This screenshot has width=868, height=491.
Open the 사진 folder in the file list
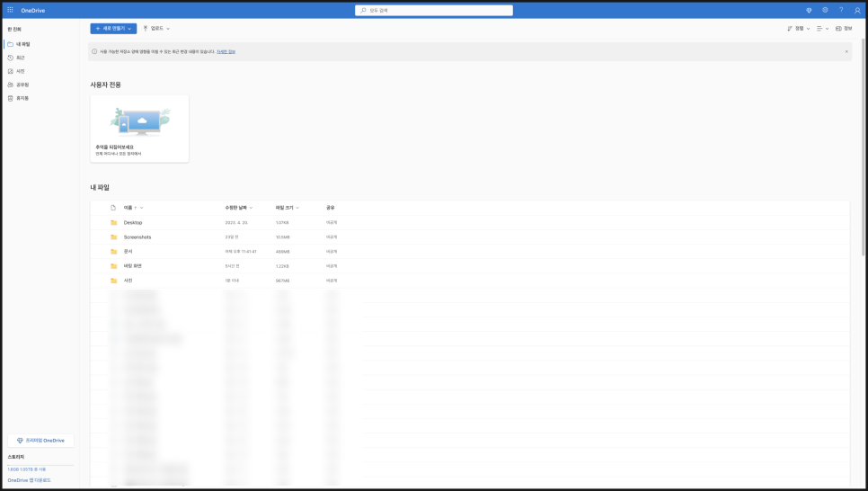click(x=128, y=281)
